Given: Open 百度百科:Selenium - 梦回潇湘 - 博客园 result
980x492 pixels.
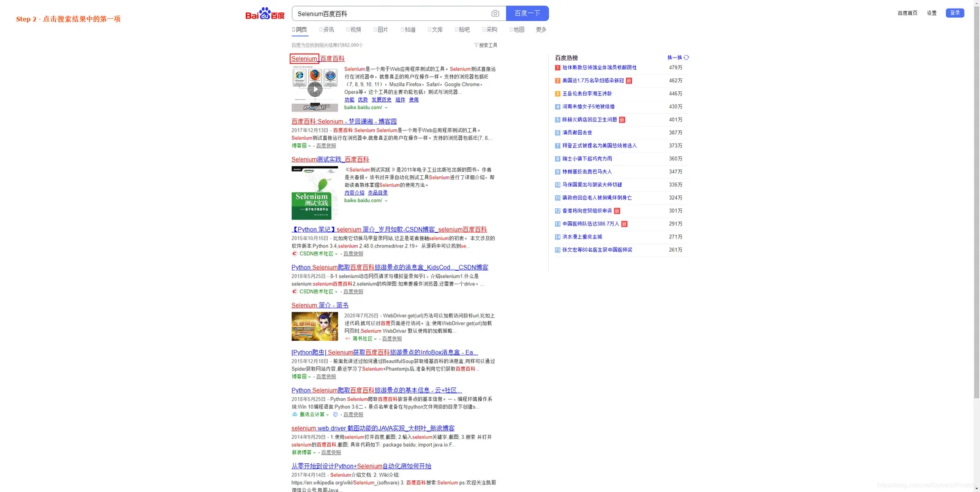Looking at the screenshot, I should pos(344,121).
